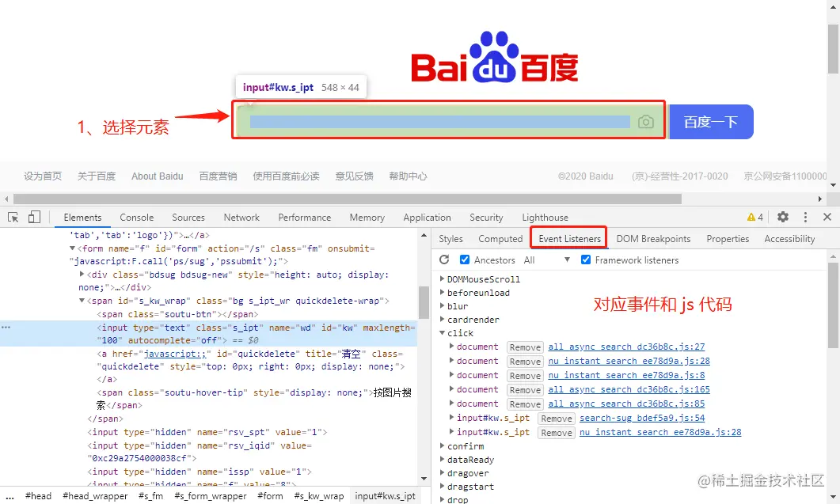Expand the blur event

pos(442,306)
